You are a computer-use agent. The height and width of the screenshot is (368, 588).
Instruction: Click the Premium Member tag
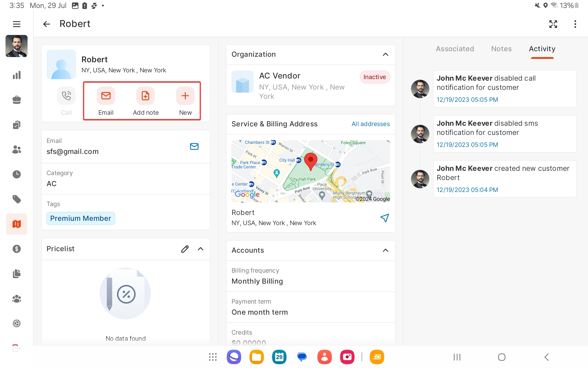click(x=81, y=218)
